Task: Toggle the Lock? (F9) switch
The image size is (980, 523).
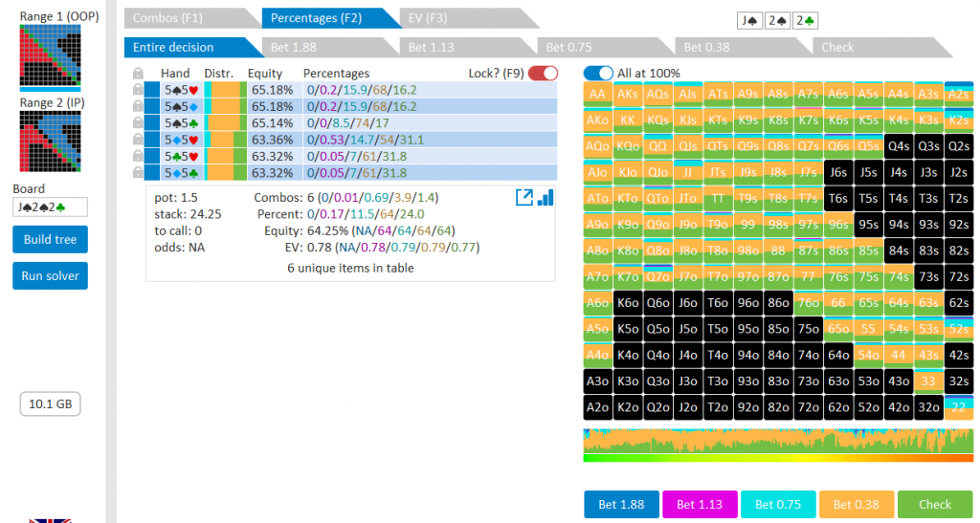Action: [x=542, y=74]
